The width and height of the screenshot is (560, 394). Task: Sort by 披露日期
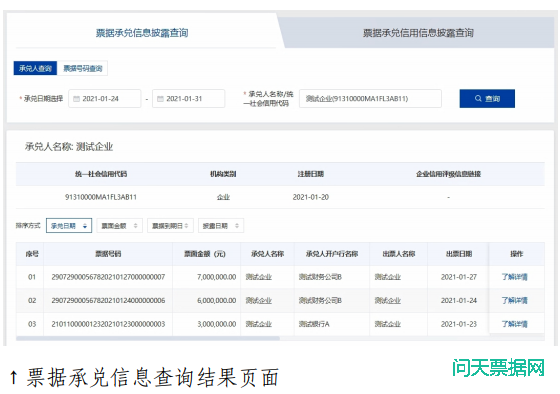(x=221, y=226)
